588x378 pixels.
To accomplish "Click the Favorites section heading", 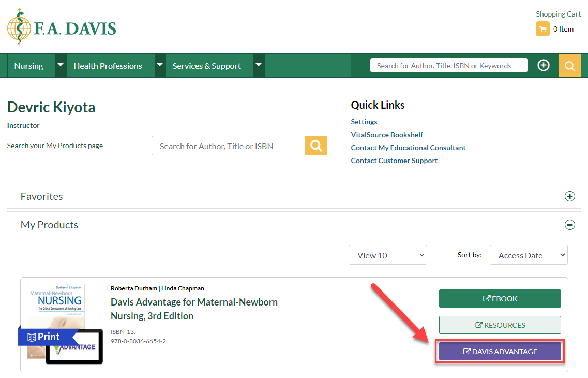I will [x=41, y=196].
